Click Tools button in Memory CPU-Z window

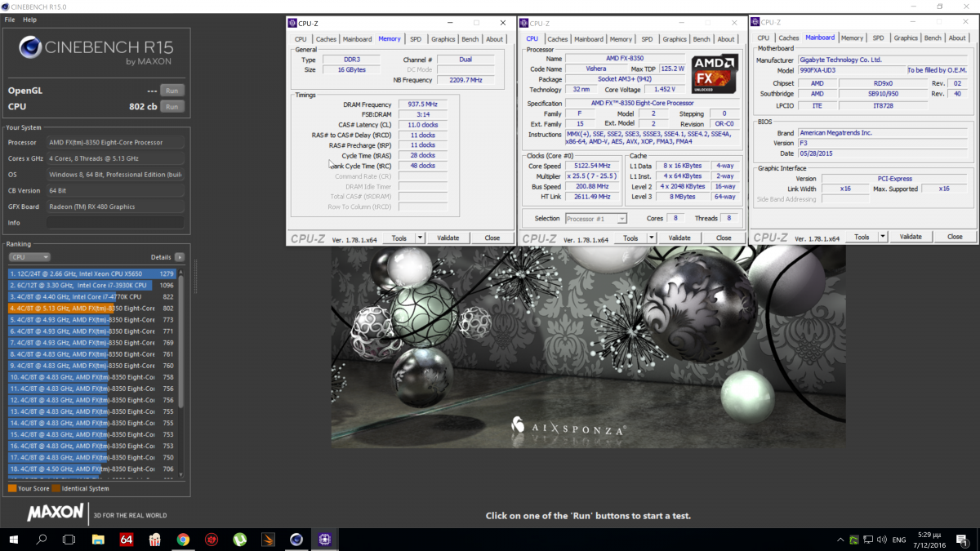(399, 238)
